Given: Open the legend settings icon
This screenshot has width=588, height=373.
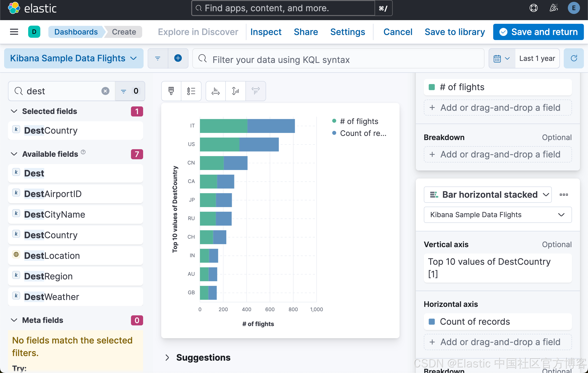Looking at the screenshot, I should 191,91.
